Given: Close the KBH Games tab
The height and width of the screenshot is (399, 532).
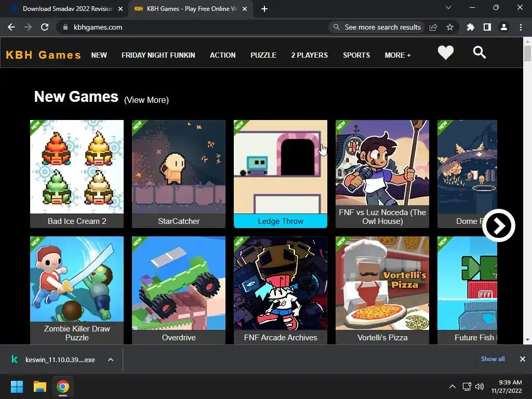Looking at the screenshot, I should pyautogui.click(x=245, y=9).
